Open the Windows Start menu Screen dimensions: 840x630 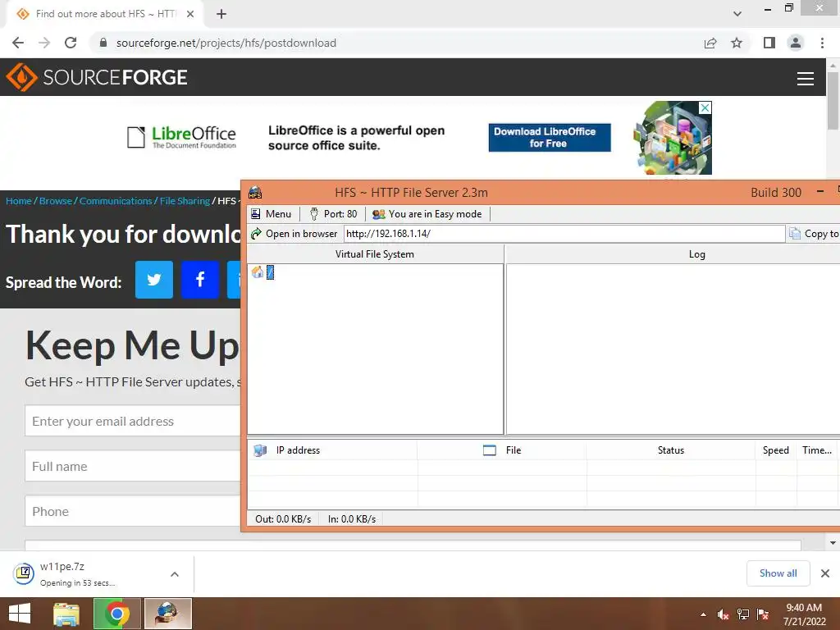(20, 614)
